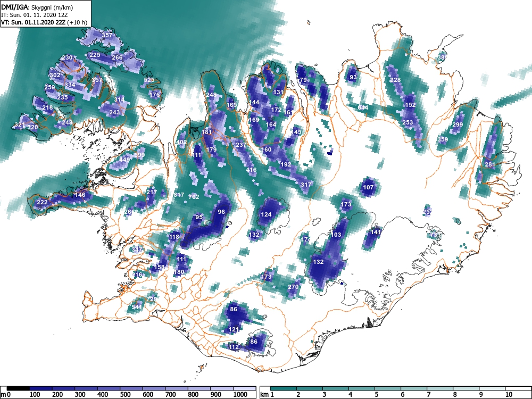Viewport: 532px width, 399px height.
Task: Click the '328' value in the northeast
Action: pos(395,80)
